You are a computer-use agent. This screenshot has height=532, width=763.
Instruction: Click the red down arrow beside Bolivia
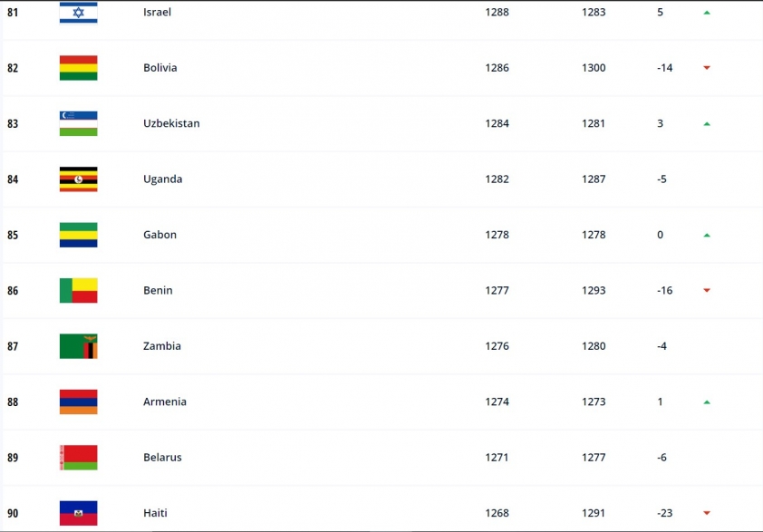coord(707,68)
